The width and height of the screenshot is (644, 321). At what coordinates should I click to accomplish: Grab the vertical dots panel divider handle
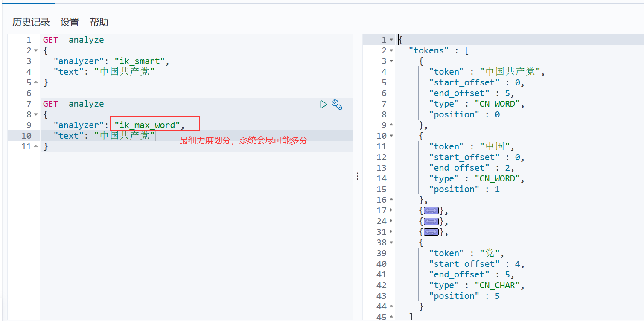click(x=358, y=176)
